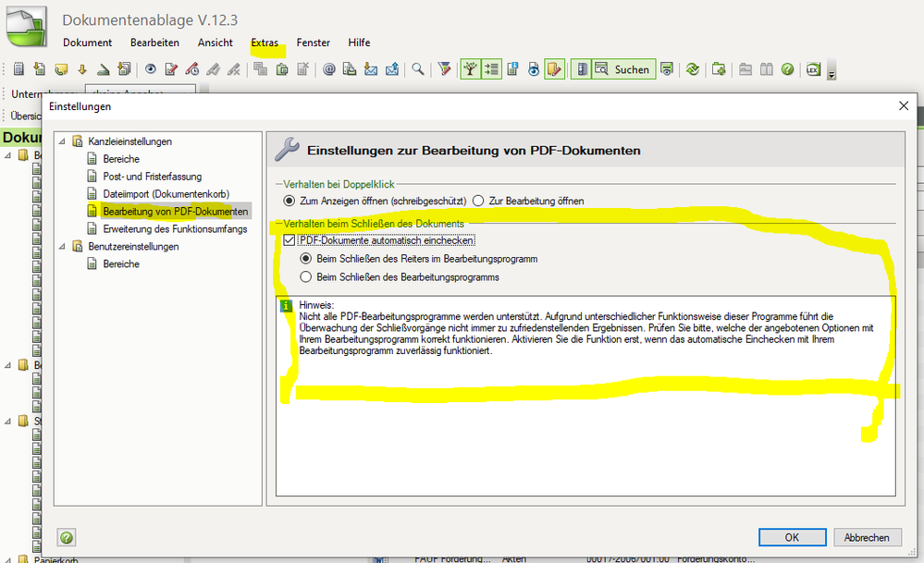Open the Bearbeiten menu

pos(154,43)
